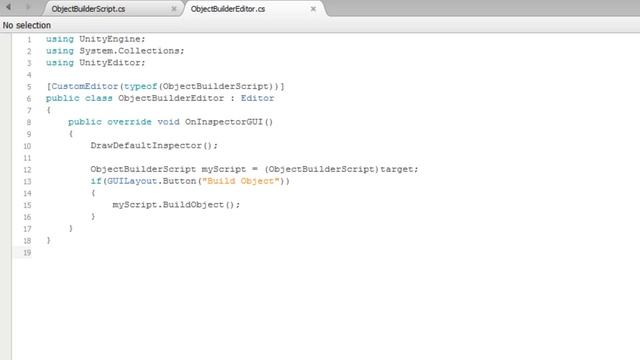Click "typeof" keyword on line 5
The height and width of the screenshot is (360, 640).
point(140,87)
